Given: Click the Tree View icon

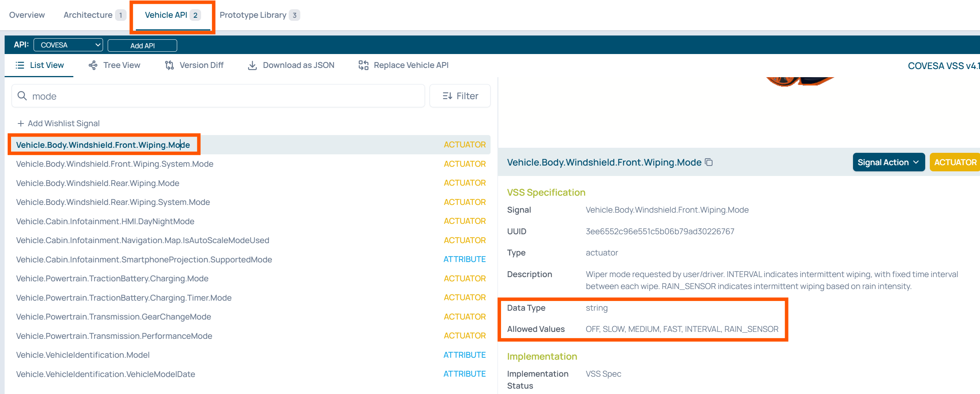Looking at the screenshot, I should pos(93,65).
